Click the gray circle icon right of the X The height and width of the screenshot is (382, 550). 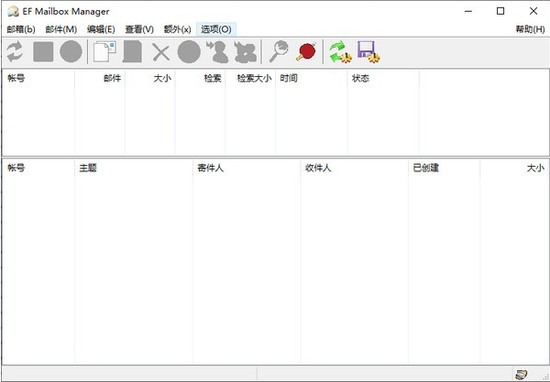189,52
